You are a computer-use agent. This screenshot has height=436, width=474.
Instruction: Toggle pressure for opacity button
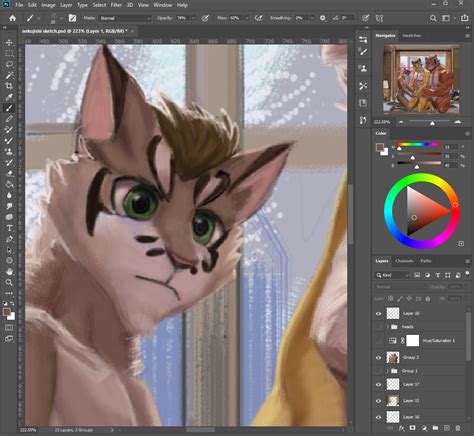[x=205, y=18]
